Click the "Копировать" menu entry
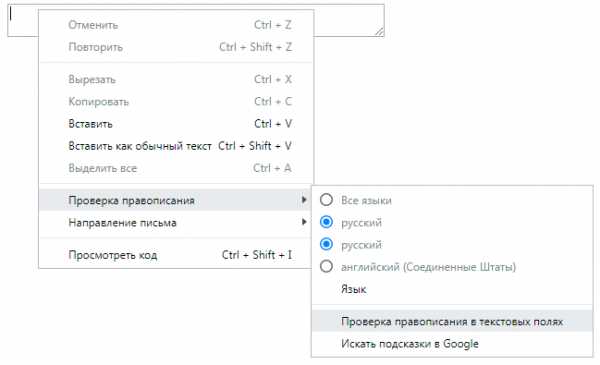 [176, 101]
